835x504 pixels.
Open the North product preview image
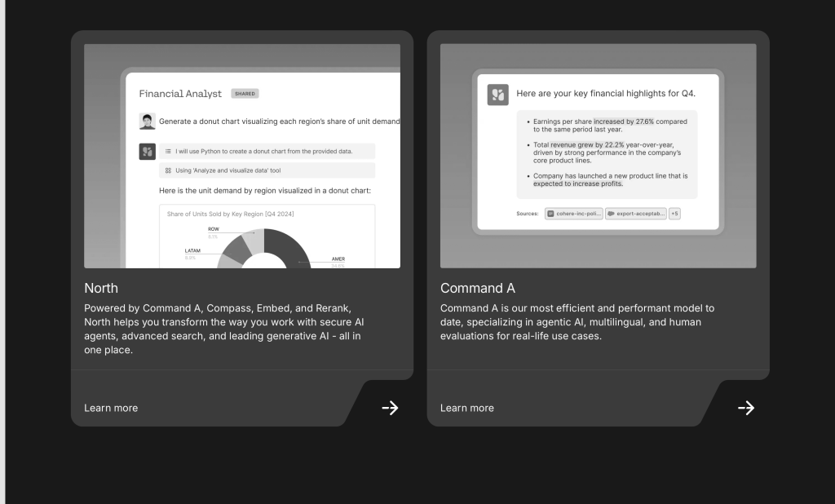pos(242,156)
